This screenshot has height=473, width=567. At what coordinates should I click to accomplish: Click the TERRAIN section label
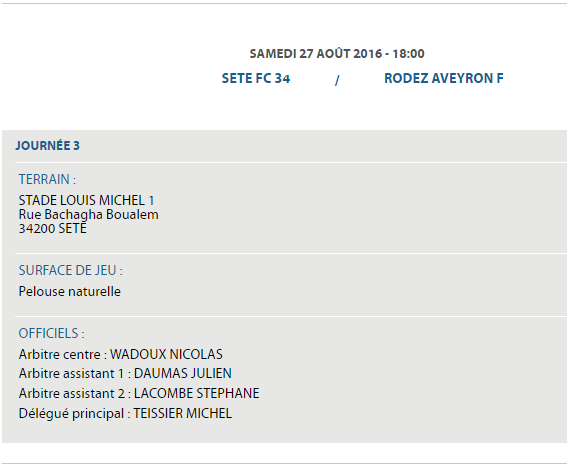(47, 179)
